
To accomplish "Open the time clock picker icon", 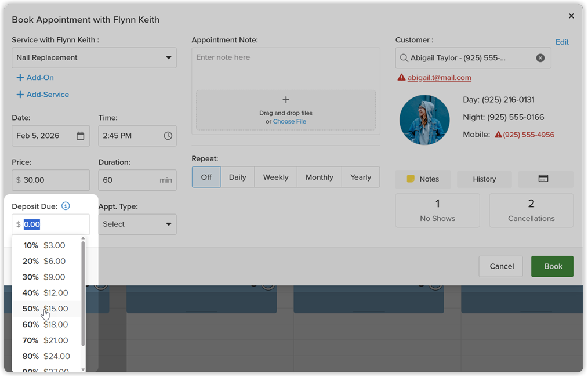I will 168,136.
